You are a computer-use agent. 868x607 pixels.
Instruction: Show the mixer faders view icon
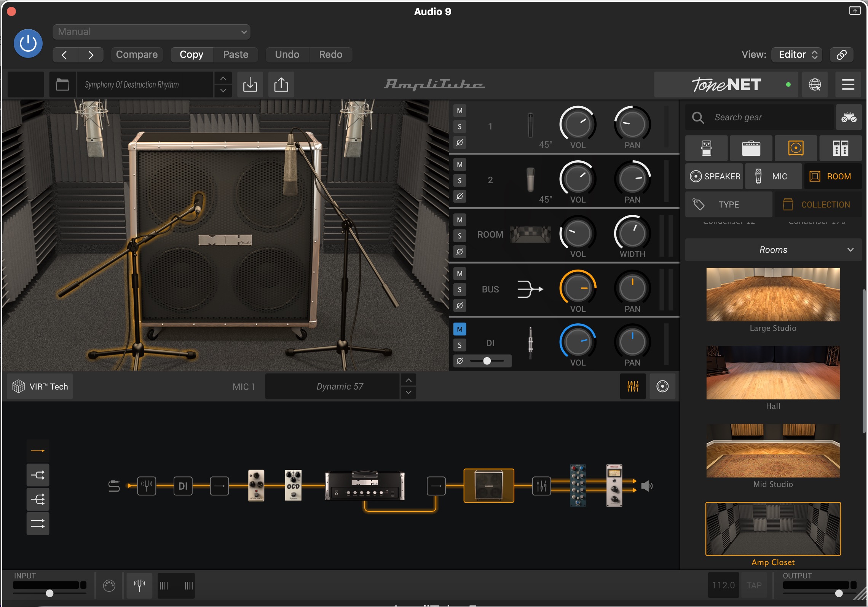pyautogui.click(x=633, y=387)
